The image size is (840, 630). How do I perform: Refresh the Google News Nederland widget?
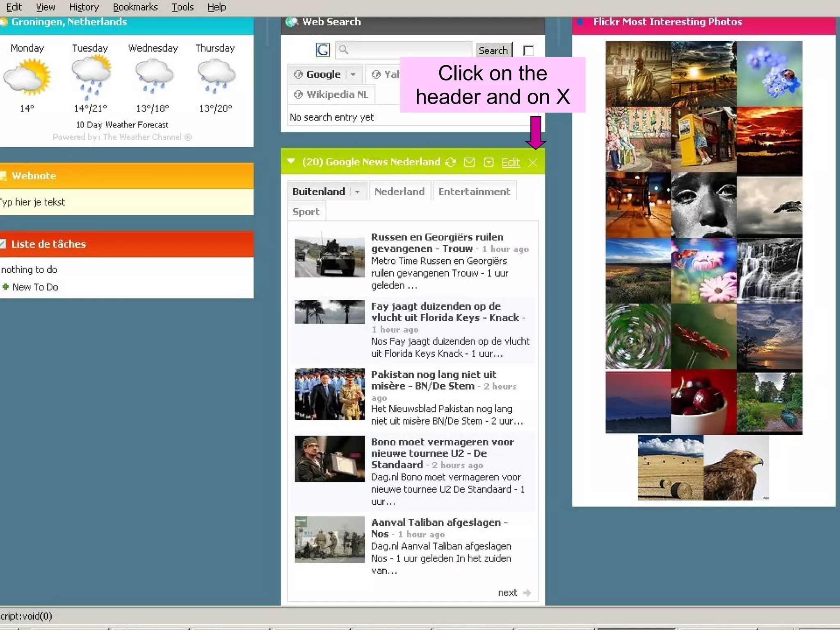451,162
